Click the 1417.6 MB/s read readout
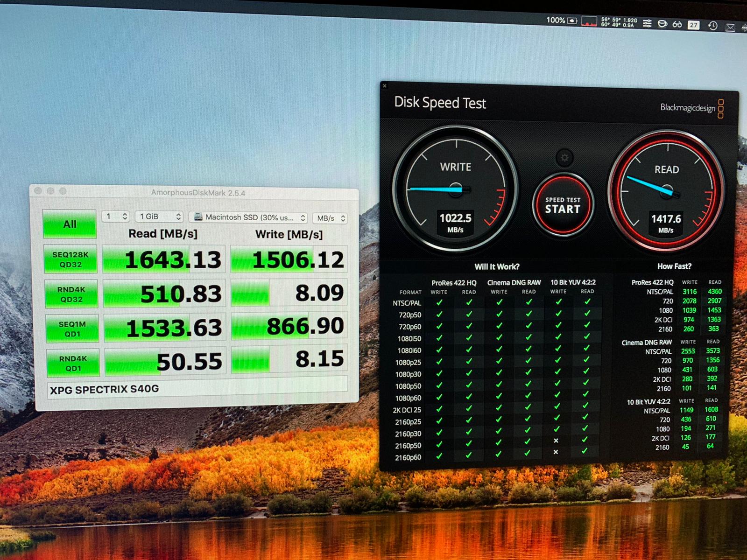This screenshot has height=560, width=747. 666,223
